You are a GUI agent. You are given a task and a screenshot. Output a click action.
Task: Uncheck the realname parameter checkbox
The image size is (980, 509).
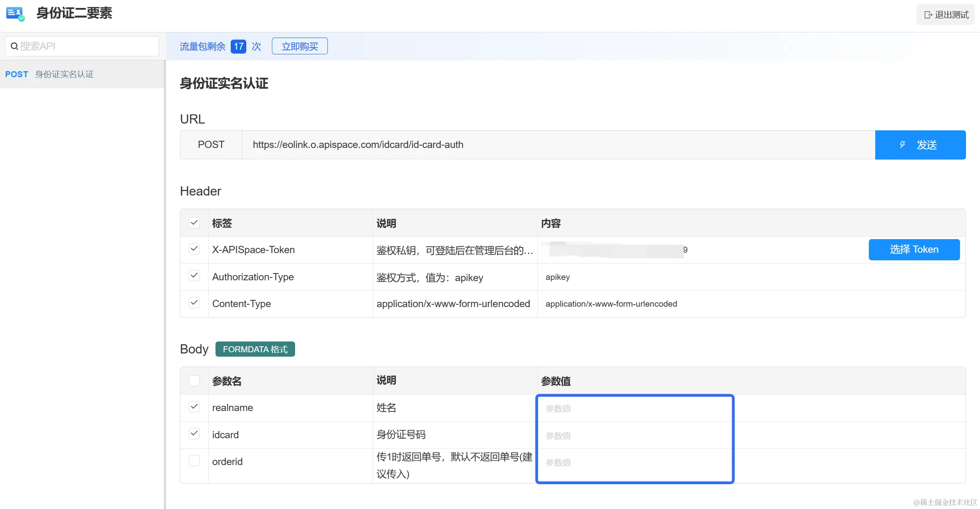pyautogui.click(x=194, y=407)
